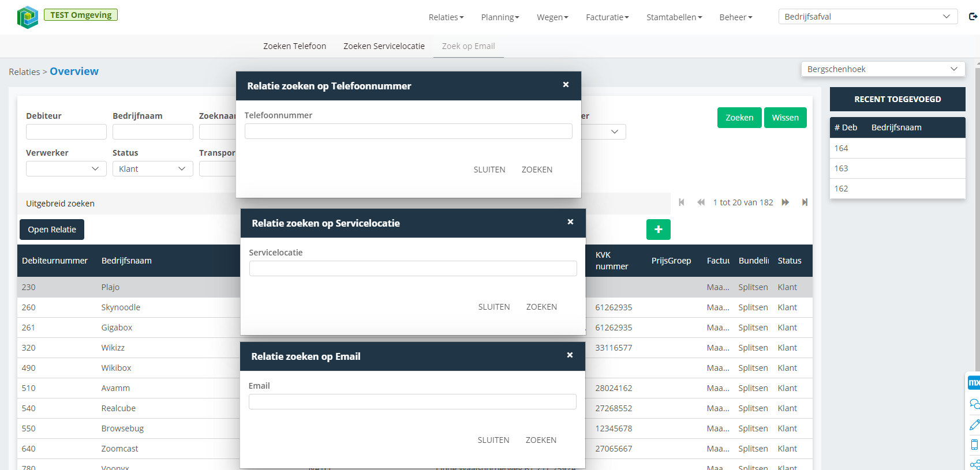The height and width of the screenshot is (470, 980).
Task: Select the Zoomcast row
Action: pos(415,449)
